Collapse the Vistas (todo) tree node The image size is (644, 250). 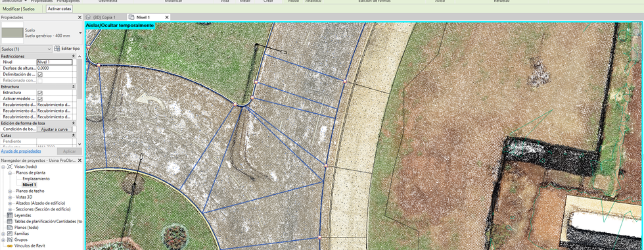click(x=3, y=167)
